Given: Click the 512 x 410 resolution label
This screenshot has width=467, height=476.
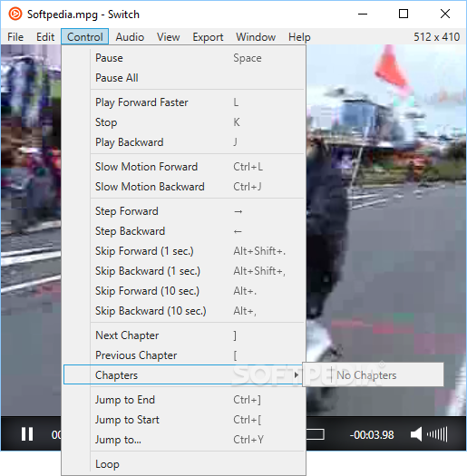Looking at the screenshot, I should [x=437, y=37].
